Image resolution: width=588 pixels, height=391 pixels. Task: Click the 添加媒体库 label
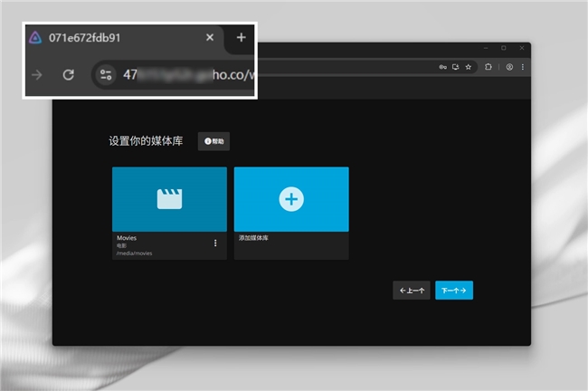tap(253, 238)
